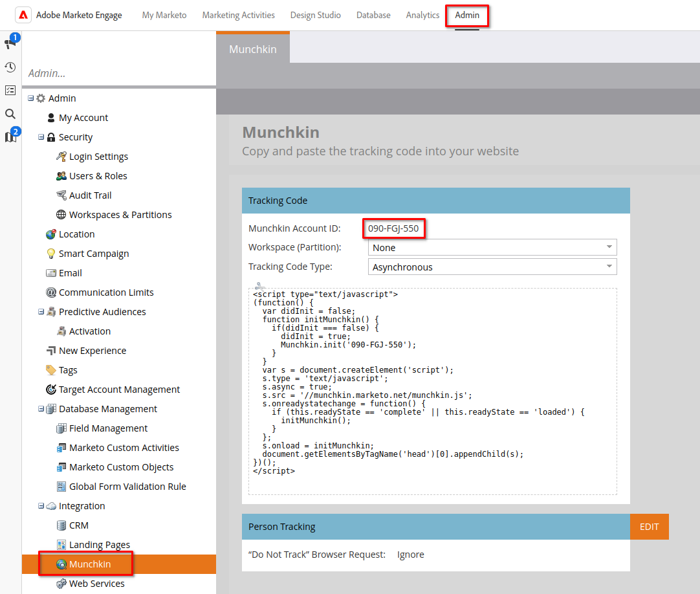
Task: Collapse the Database Management node
Action: click(x=41, y=409)
